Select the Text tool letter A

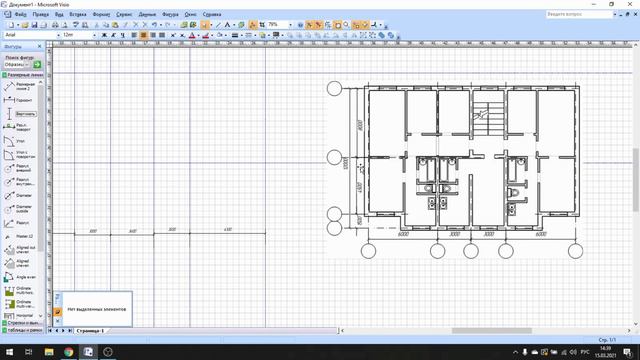(227, 25)
